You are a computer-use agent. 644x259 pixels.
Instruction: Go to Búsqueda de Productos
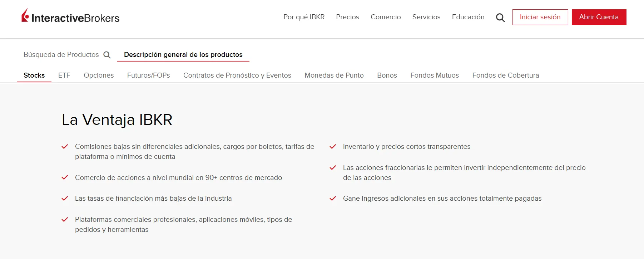(x=61, y=55)
